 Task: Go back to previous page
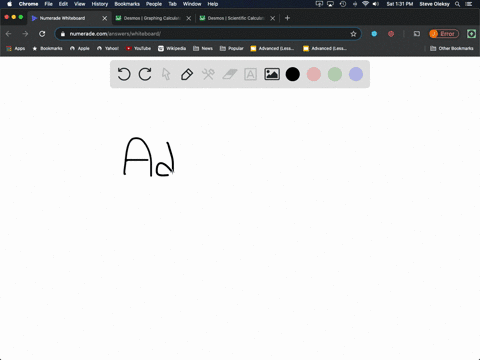pyautogui.click(x=9, y=34)
